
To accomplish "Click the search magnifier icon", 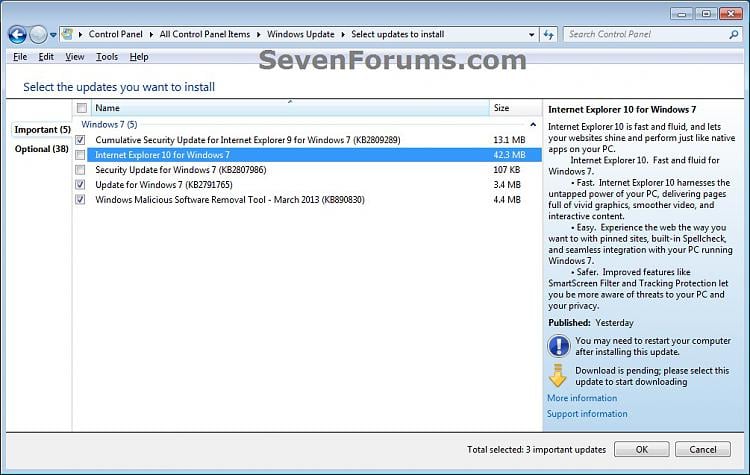I will click(x=734, y=34).
